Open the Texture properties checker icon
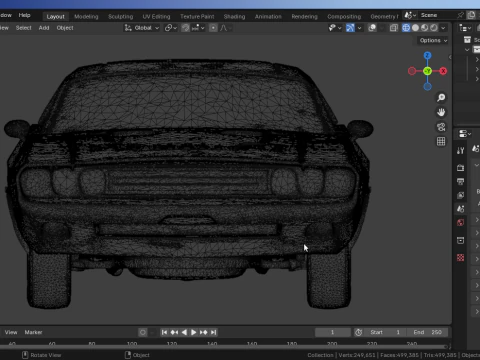This screenshot has width=480, height=360. [461, 258]
